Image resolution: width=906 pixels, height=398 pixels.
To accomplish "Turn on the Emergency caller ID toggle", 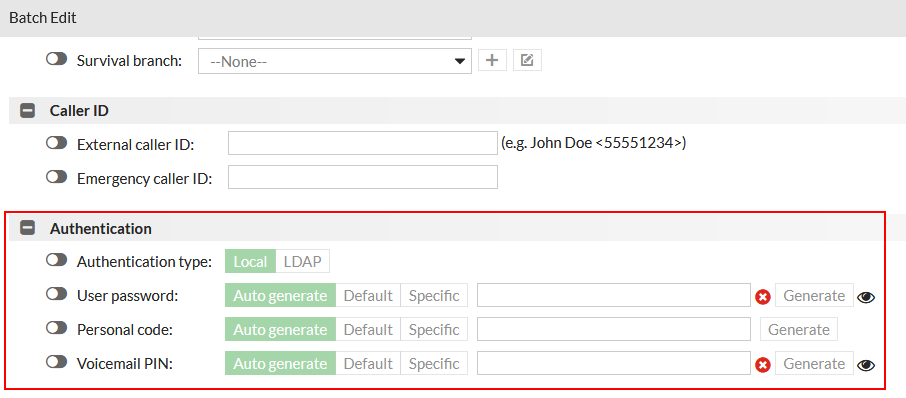I will [57, 177].
